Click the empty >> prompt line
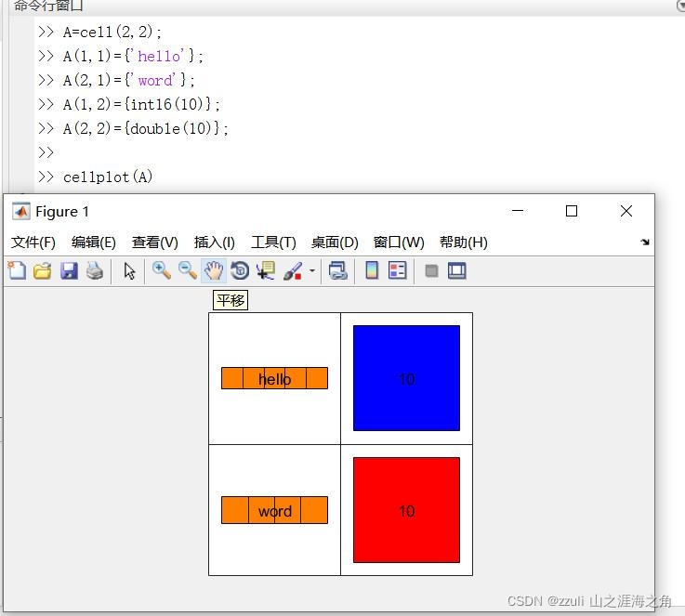 click(x=46, y=152)
